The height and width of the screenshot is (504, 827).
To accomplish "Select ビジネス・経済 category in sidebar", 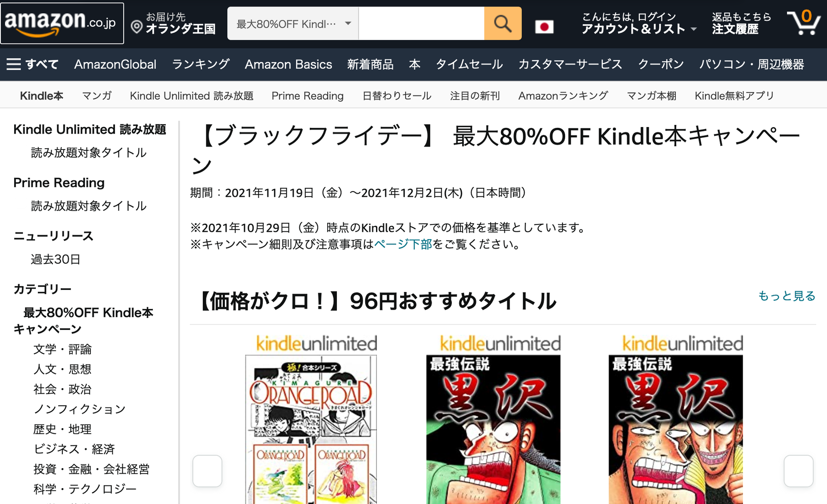I will [x=74, y=449].
